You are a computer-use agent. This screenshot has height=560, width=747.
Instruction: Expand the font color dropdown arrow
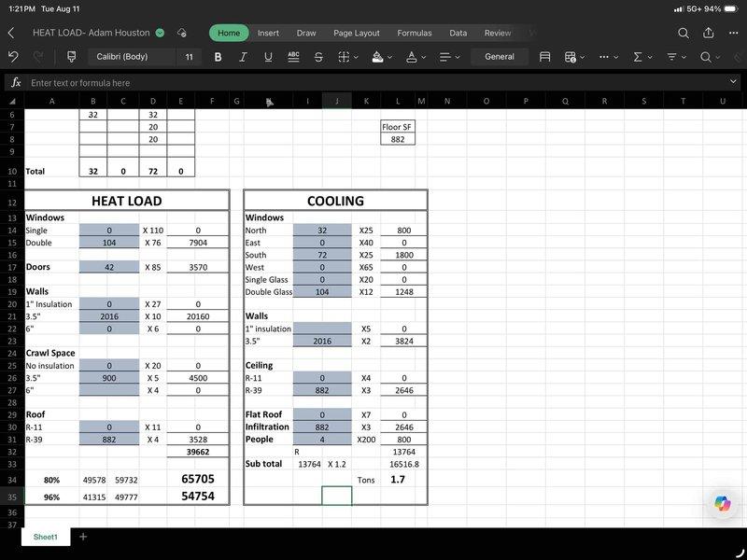tap(424, 57)
